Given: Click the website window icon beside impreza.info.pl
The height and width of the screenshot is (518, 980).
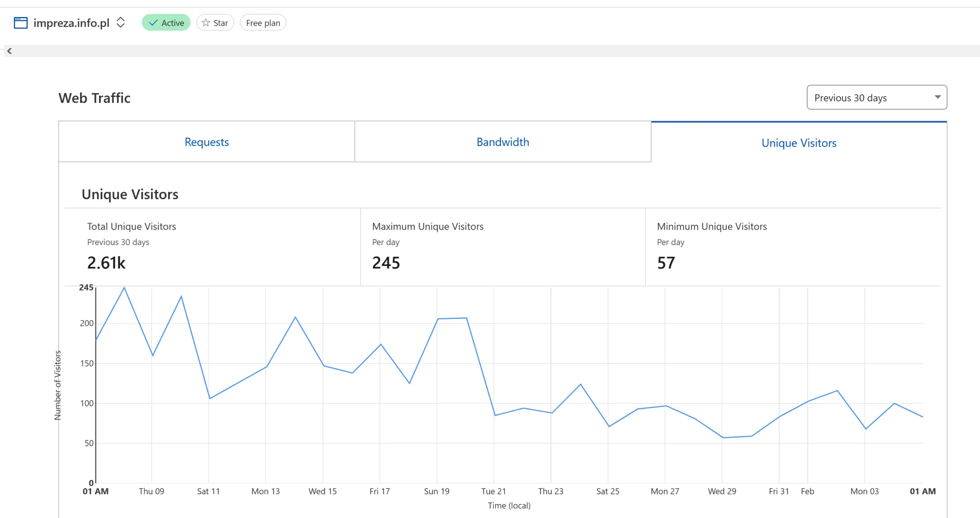Looking at the screenshot, I should 20,23.
